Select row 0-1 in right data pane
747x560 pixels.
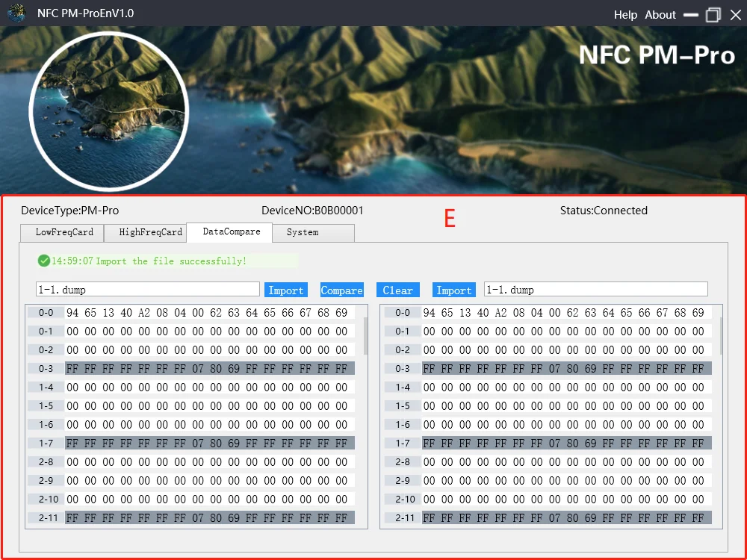coord(548,332)
